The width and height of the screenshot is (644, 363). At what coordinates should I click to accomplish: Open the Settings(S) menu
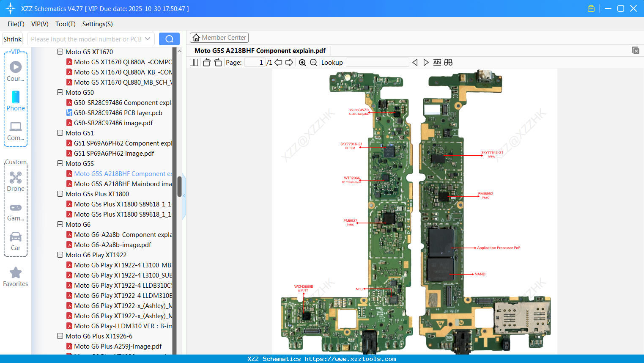pos(97,24)
